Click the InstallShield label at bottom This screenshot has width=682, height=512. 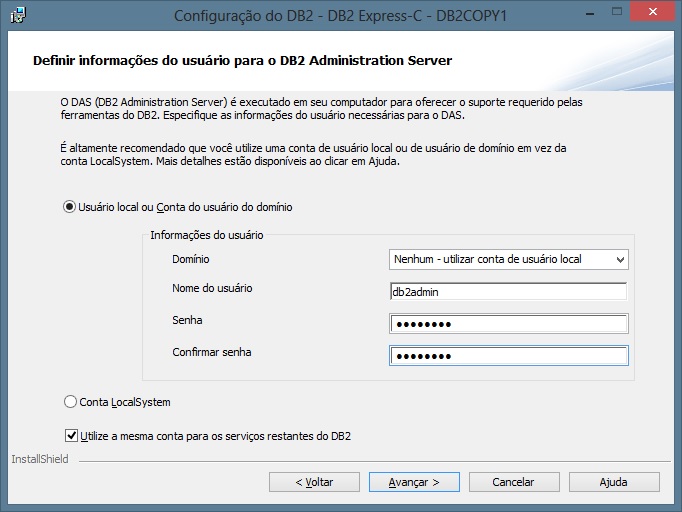click(x=39, y=460)
